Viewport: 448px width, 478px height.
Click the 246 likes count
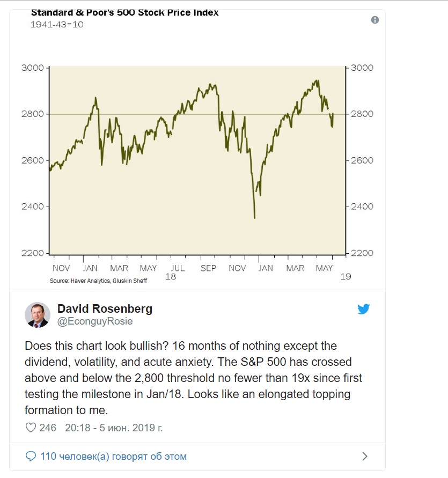(x=48, y=428)
